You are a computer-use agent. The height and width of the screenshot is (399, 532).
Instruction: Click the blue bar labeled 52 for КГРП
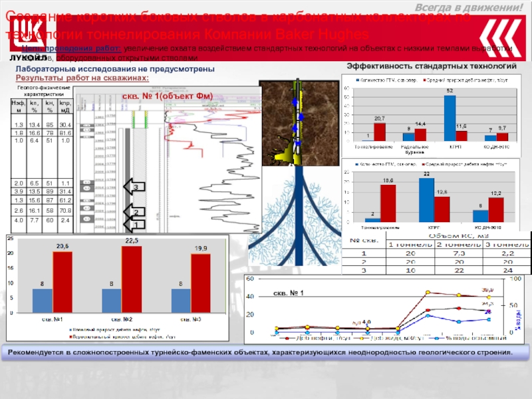[x=450, y=118]
